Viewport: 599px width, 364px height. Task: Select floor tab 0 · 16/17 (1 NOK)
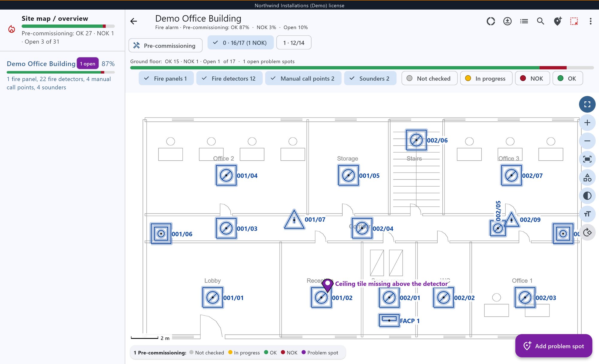240,42
